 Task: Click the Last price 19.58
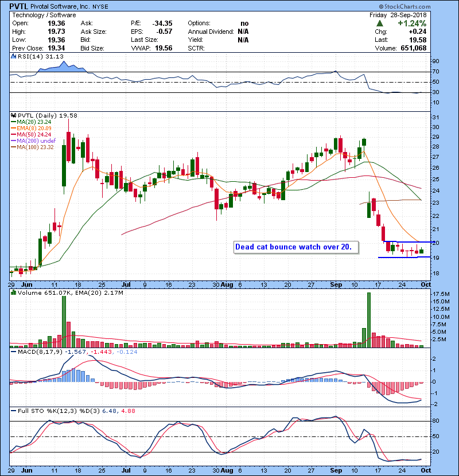pyautogui.click(x=418, y=40)
